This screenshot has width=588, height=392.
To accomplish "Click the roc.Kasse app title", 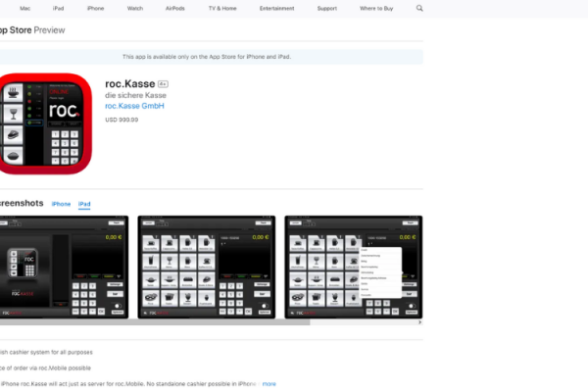I will click(129, 83).
